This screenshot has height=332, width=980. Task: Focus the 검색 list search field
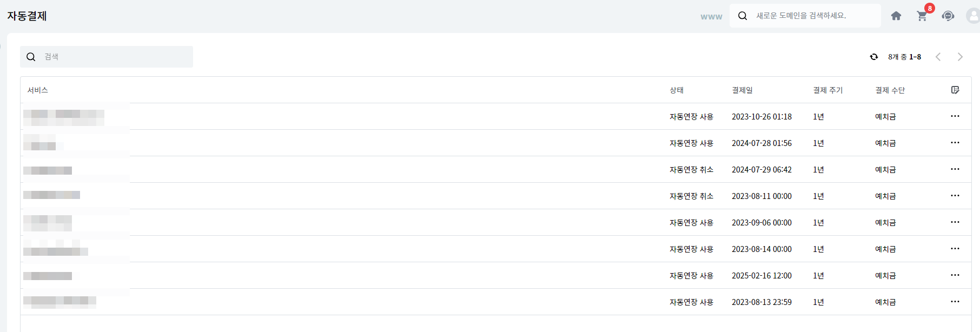pyautogui.click(x=114, y=57)
